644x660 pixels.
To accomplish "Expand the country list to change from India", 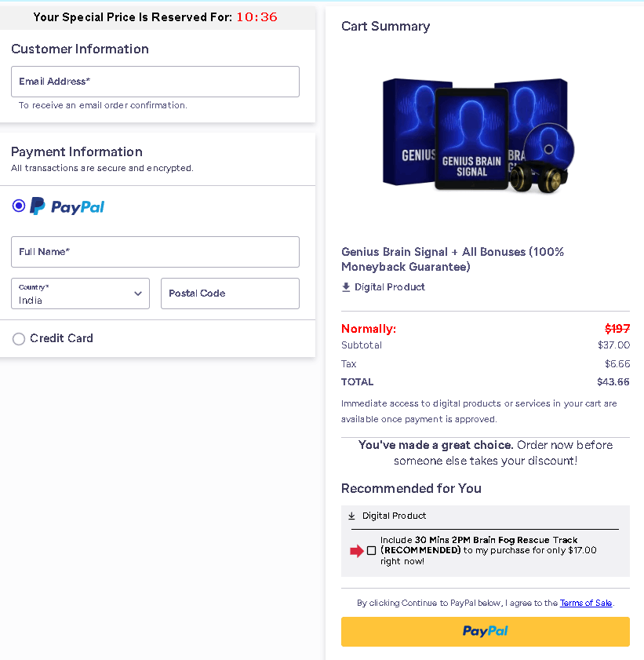I will (80, 294).
